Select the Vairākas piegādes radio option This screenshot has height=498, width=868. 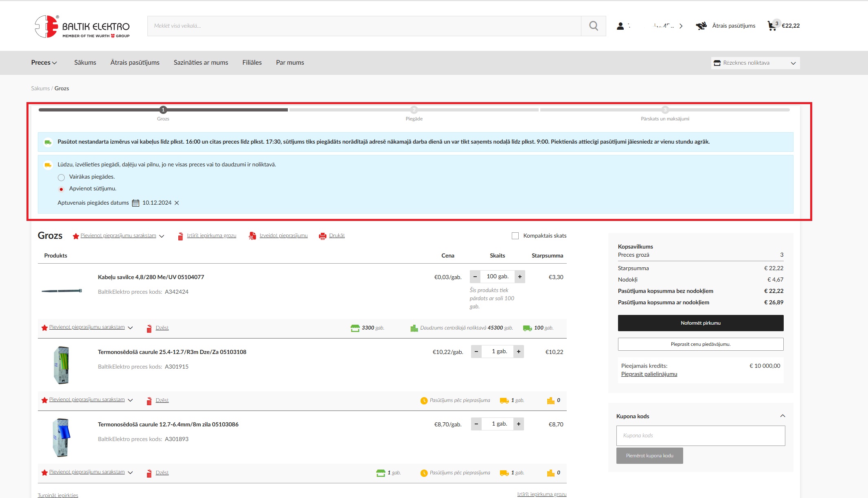61,177
